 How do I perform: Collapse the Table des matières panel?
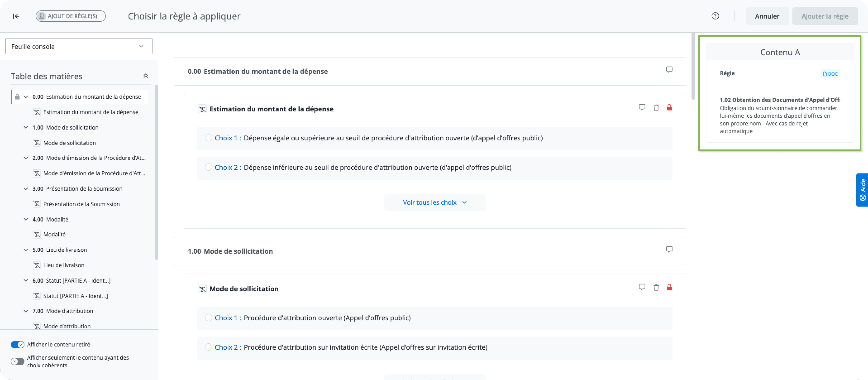[145, 76]
